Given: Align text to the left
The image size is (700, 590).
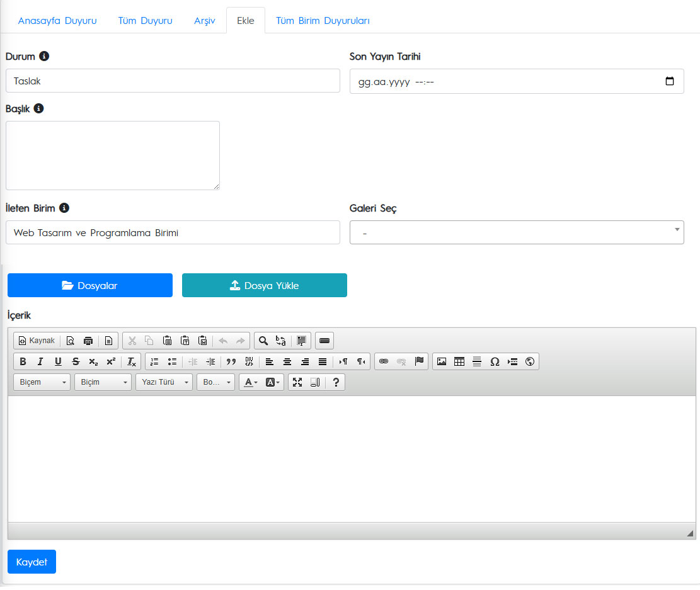Looking at the screenshot, I should tap(269, 361).
